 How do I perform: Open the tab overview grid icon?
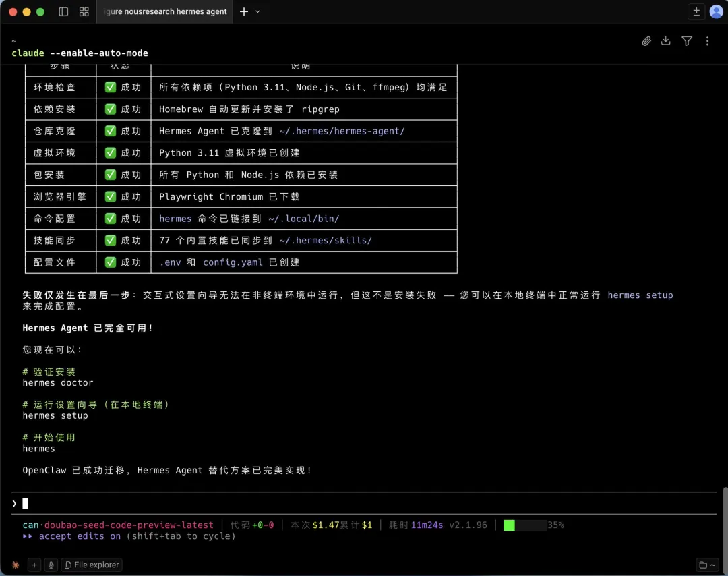pos(84,11)
